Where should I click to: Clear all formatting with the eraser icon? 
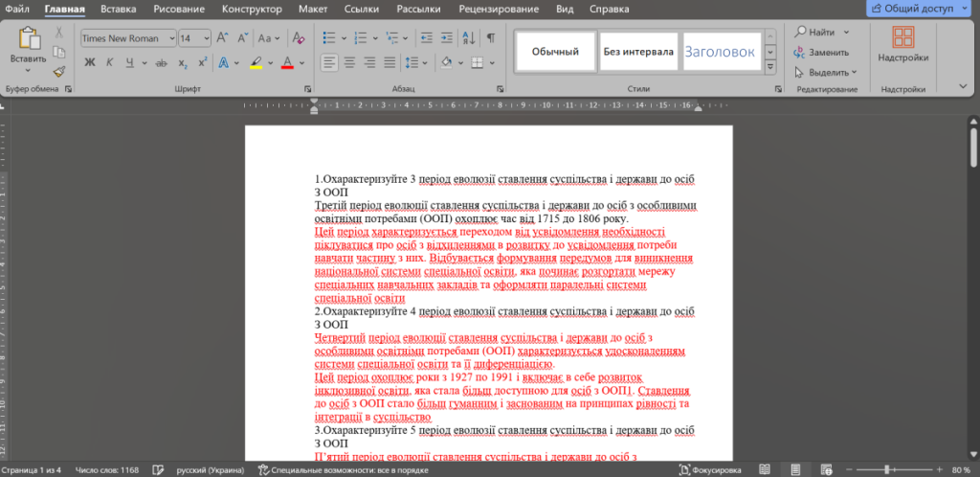[x=294, y=38]
